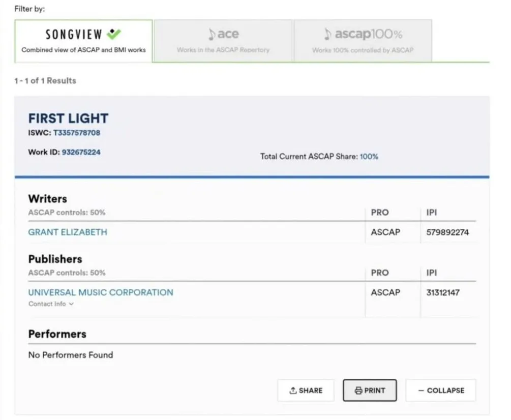Collapse the First Light result card
Image resolution: width=511 pixels, height=420 pixels.
441,391
